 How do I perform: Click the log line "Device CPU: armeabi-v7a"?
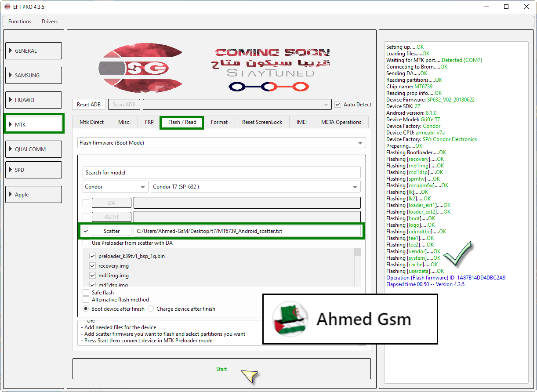(416, 133)
